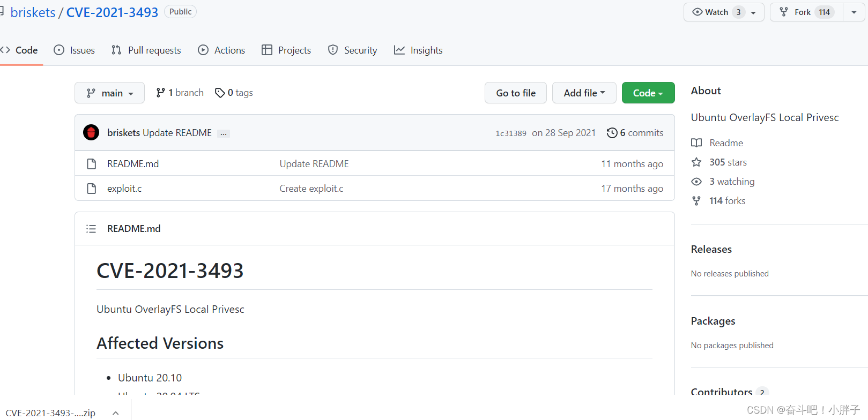The width and height of the screenshot is (868, 420).
Task: Click the Packages heading link
Action: pos(713,321)
